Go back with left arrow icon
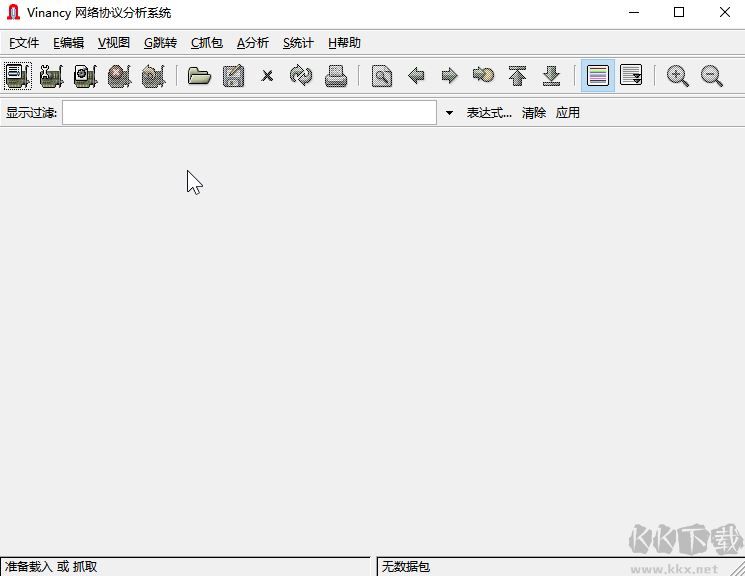Image resolution: width=745 pixels, height=576 pixels. (x=416, y=76)
